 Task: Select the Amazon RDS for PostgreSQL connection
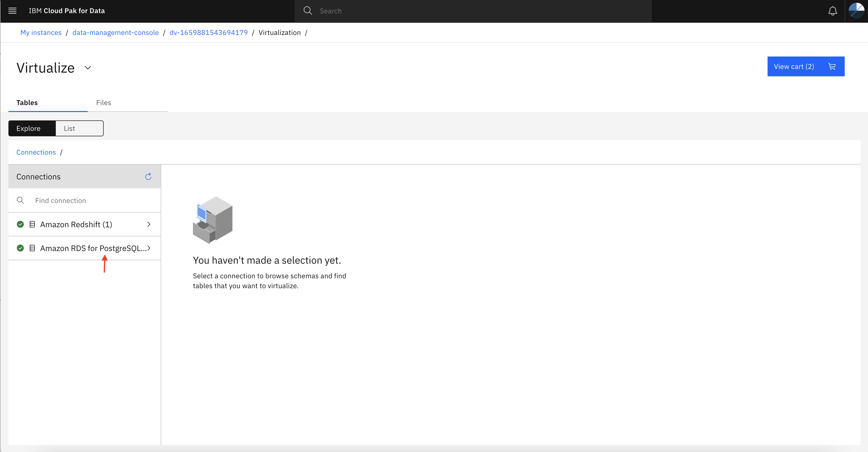coord(85,248)
